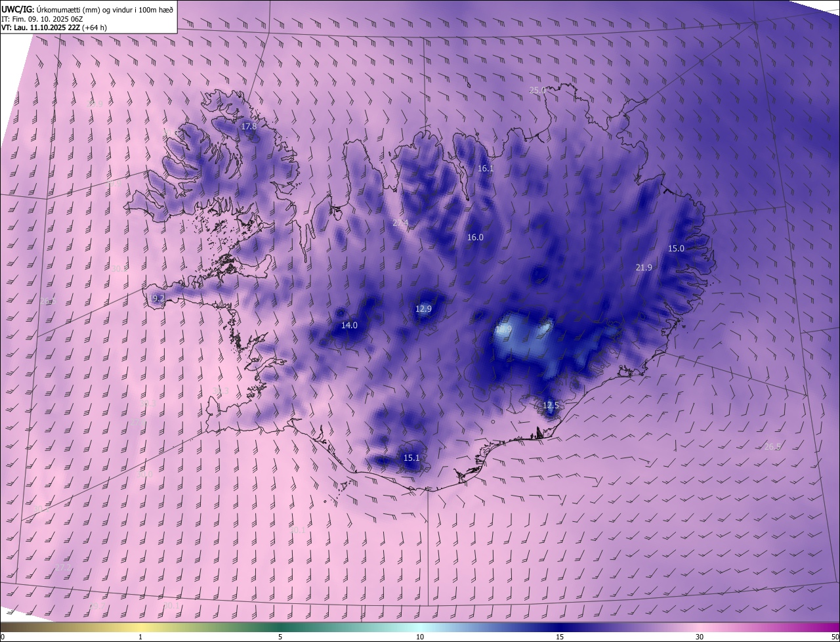
Task: Click the 12.9 value label
Action: click(424, 309)
